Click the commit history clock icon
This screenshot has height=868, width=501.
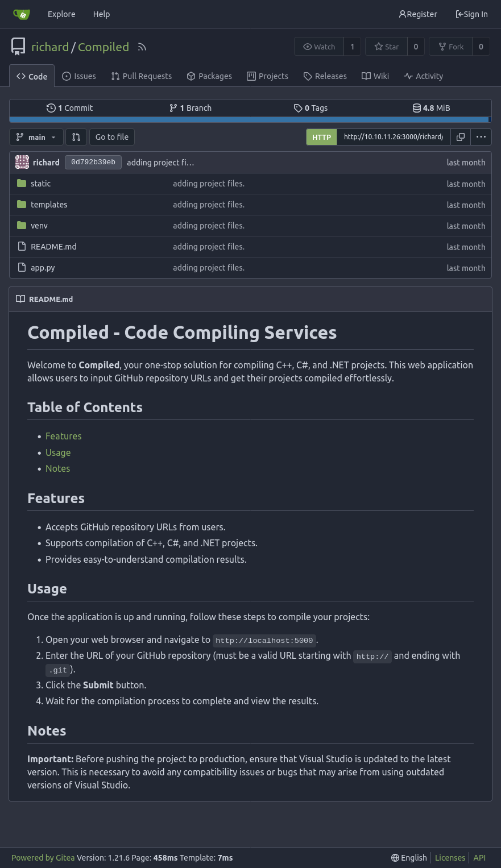coord(51,108)
